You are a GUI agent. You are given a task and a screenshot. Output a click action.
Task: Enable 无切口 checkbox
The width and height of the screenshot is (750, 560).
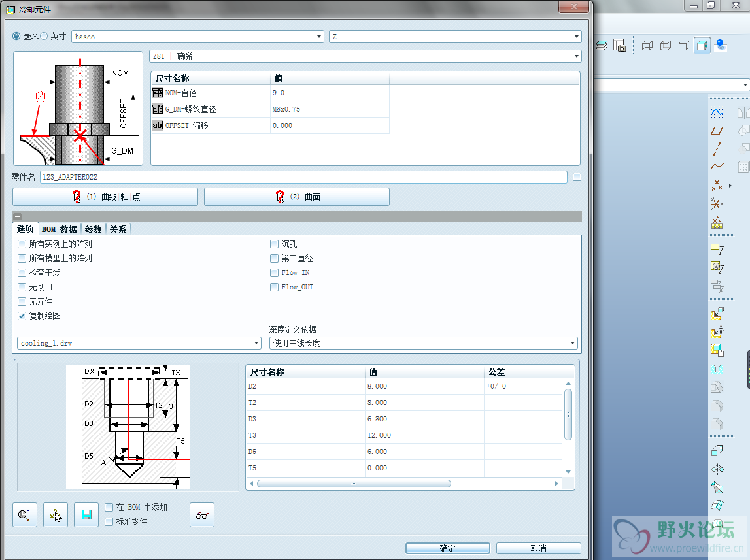(22, 287)
